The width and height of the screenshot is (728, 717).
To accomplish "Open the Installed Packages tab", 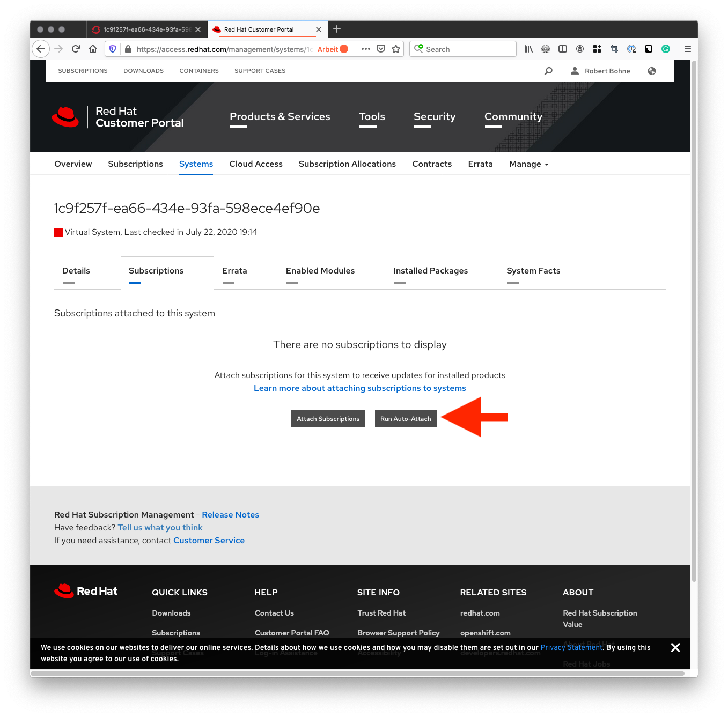I will tap(430, 271).
